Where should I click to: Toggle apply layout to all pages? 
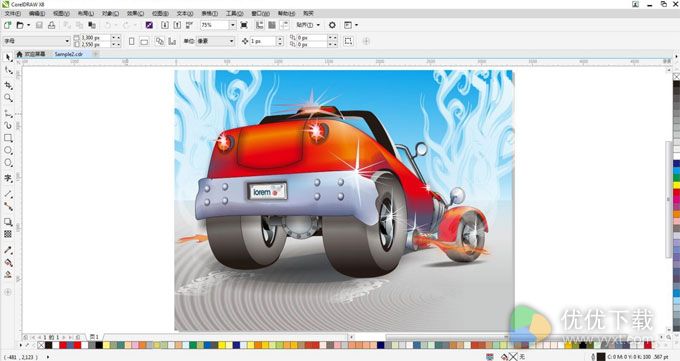160,41
